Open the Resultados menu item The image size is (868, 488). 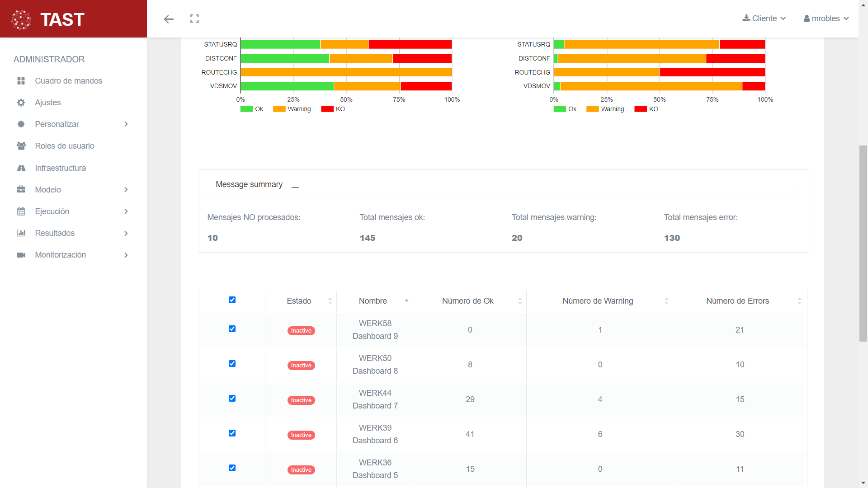pyautogui.click(x=55, y=233)
